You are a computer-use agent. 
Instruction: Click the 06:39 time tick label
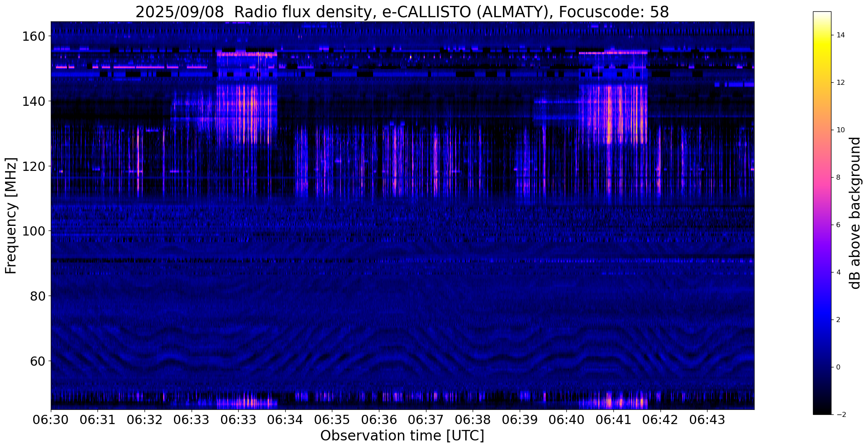pyautogui.click(x=520, y=420)
